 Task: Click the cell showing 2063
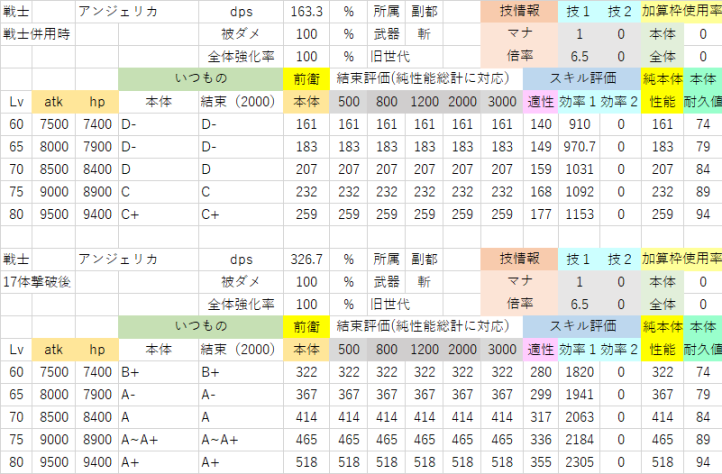pos(579,417)
